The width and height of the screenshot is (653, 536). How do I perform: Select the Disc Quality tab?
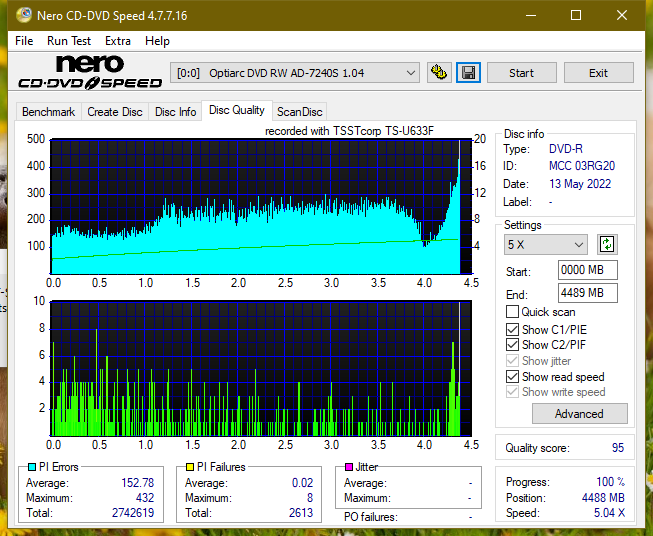pyautogui.click(x=237, y=110)
